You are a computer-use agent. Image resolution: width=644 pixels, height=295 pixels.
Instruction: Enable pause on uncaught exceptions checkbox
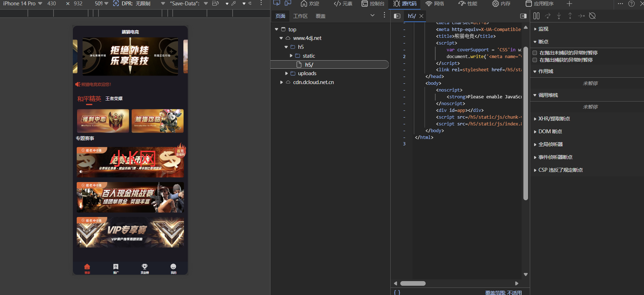535,53
